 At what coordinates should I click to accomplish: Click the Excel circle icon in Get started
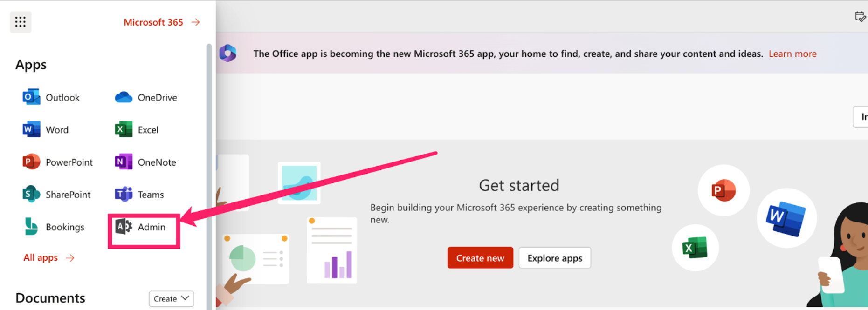click(695, 248)
